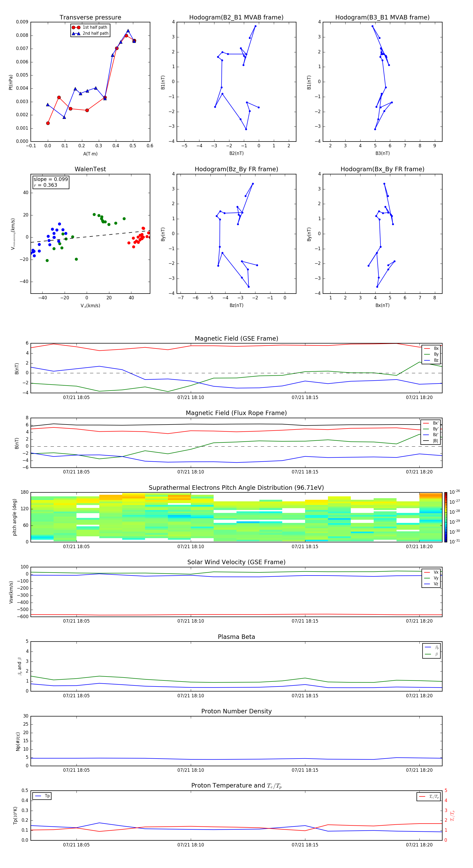
Task: Click the "Hodogram(Bz_By FR frame)" title
Action: pyautogui.click(x=236, y=169)
